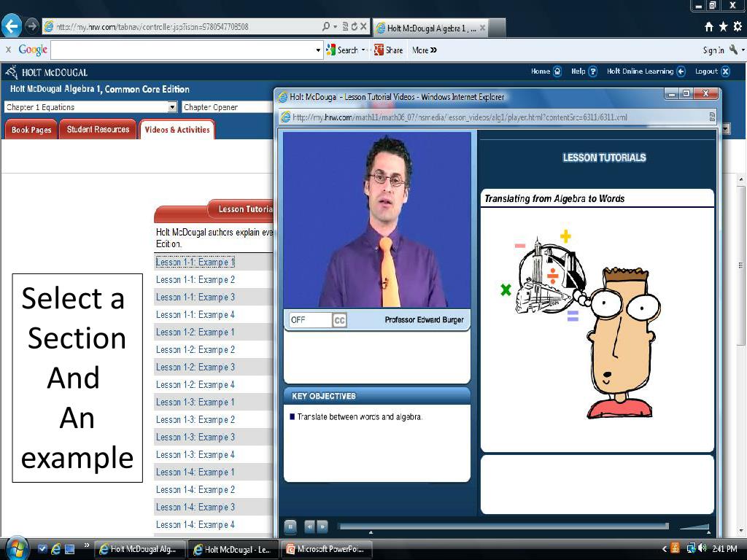The height and width of the screenshot is (560, 747).
Task: Switch to the Book Pages tab
Action: click(x=31, y=130)
